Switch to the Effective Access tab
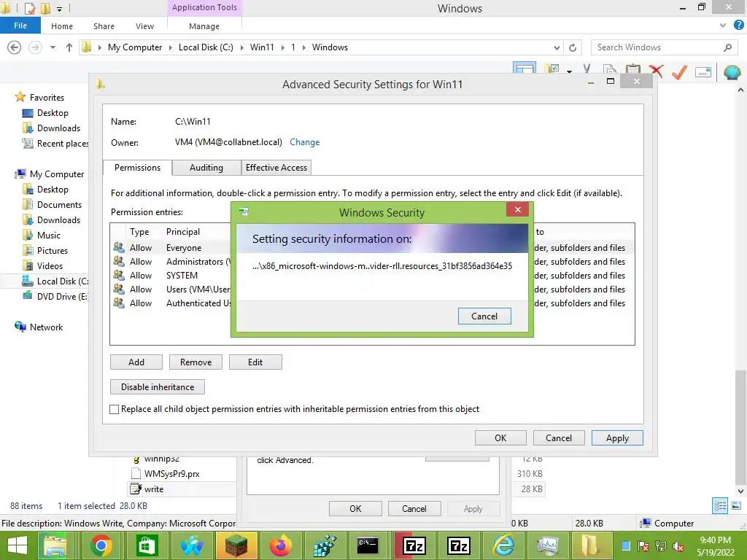The image size is (747, 560). click(x=276, y=168)
